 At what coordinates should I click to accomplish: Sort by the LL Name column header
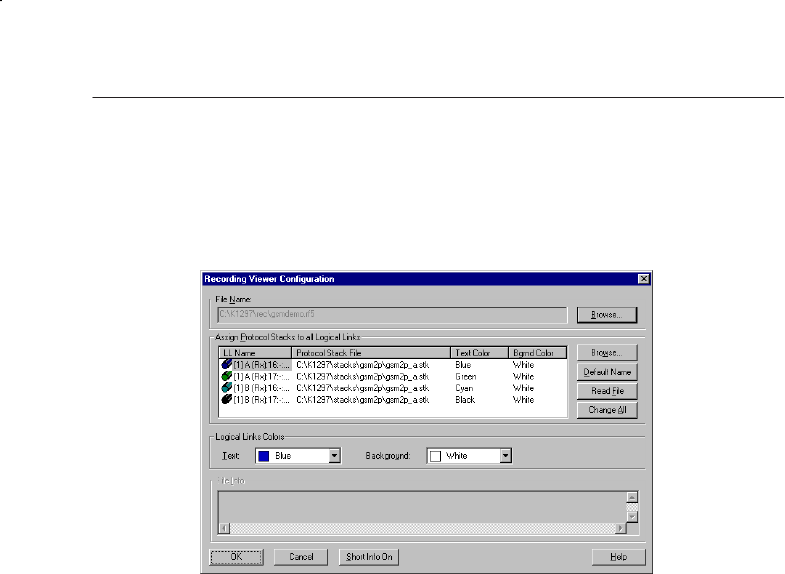tap(255, 353)
